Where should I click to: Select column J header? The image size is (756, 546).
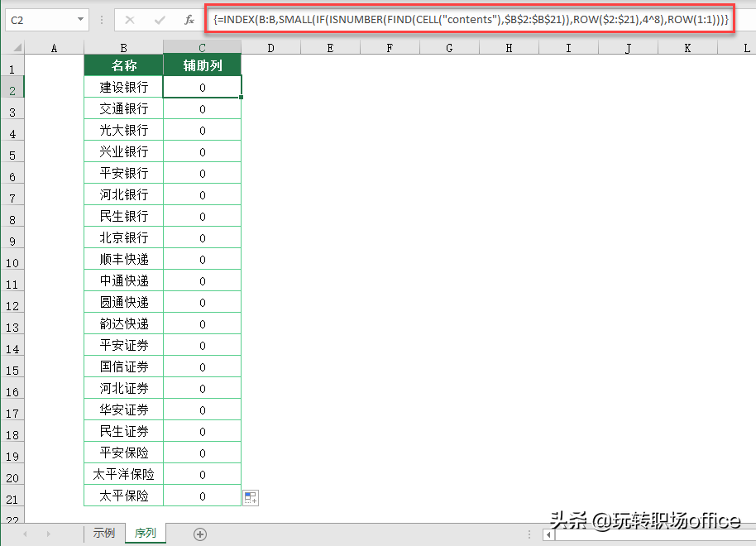[x=629, y=48]
